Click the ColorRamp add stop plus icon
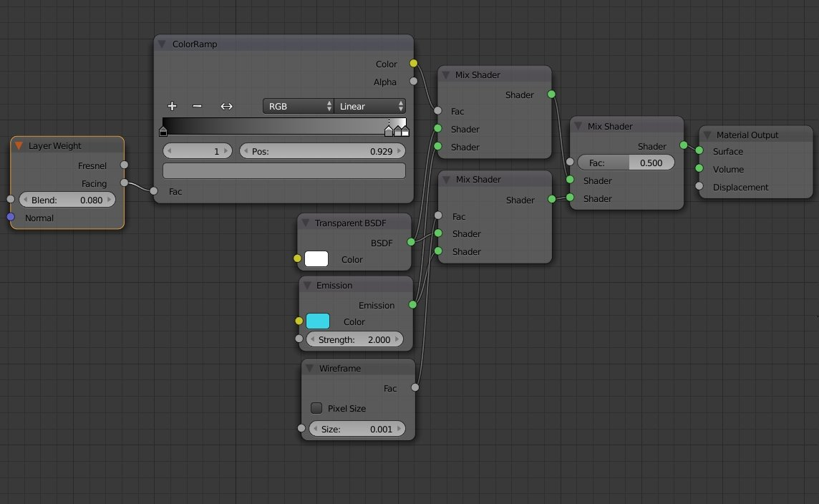The height and width of the screenshot is (504, 819). [172, 106]
